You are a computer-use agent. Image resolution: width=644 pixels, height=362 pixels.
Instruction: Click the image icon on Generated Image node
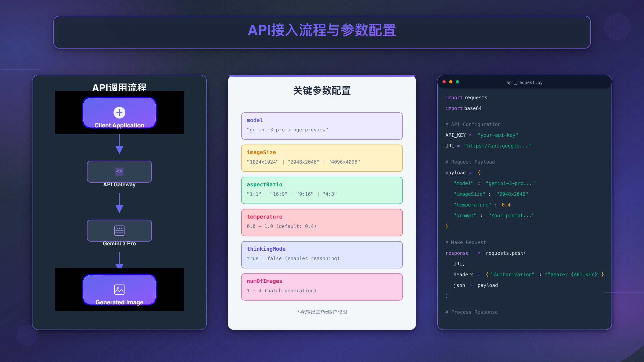tap(119, 289)
